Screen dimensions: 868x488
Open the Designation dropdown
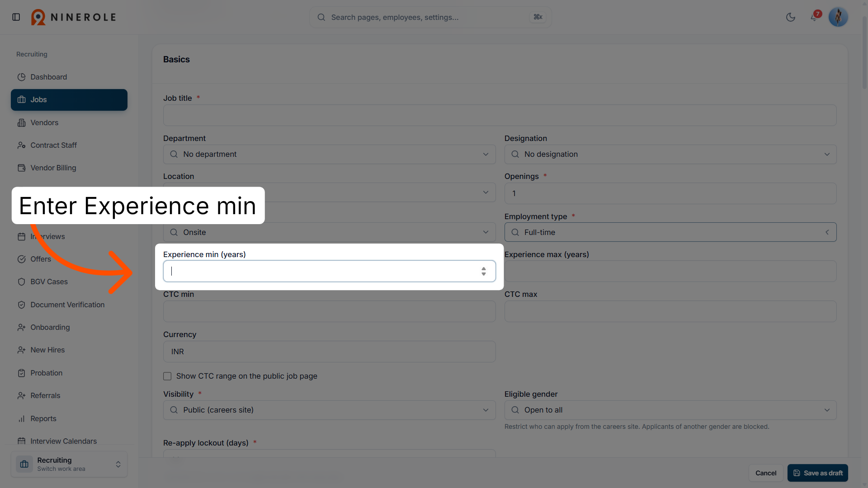click(x=670, y=154)
